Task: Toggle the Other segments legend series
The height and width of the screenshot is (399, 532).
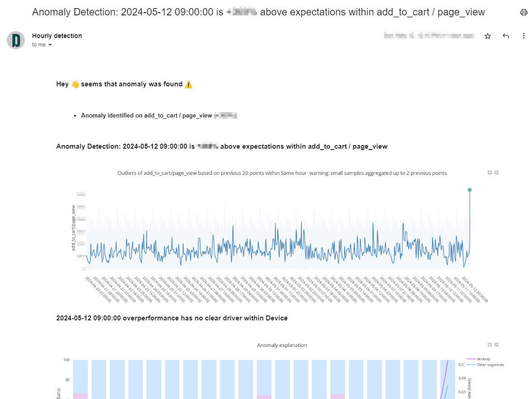Action: [x=485, y=365]
